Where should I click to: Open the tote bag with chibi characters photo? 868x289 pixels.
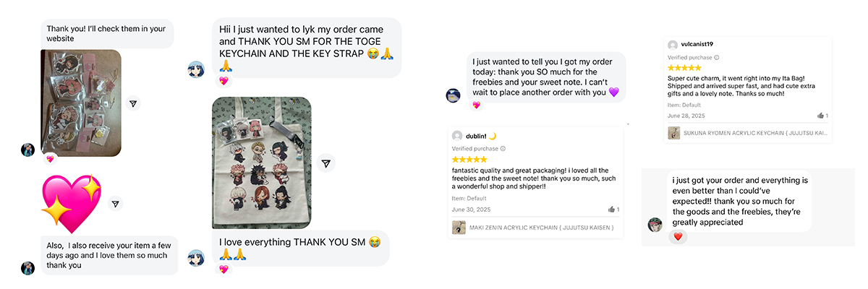point(262,163)
